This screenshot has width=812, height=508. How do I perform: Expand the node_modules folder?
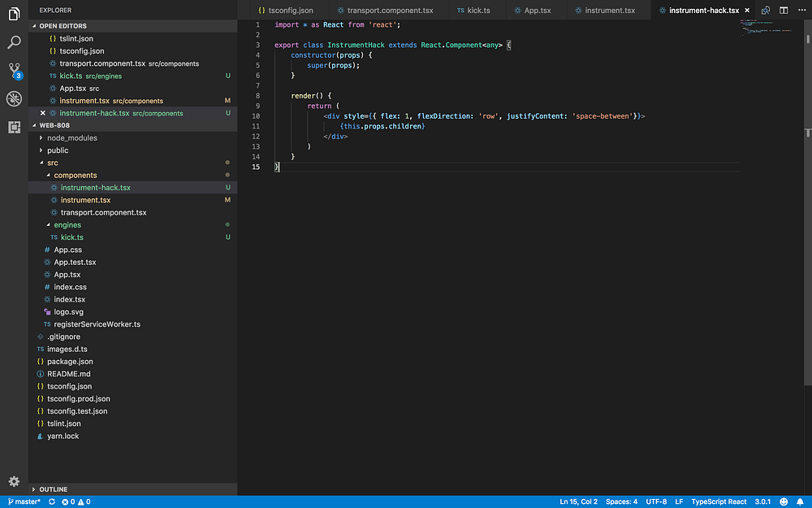71,138
